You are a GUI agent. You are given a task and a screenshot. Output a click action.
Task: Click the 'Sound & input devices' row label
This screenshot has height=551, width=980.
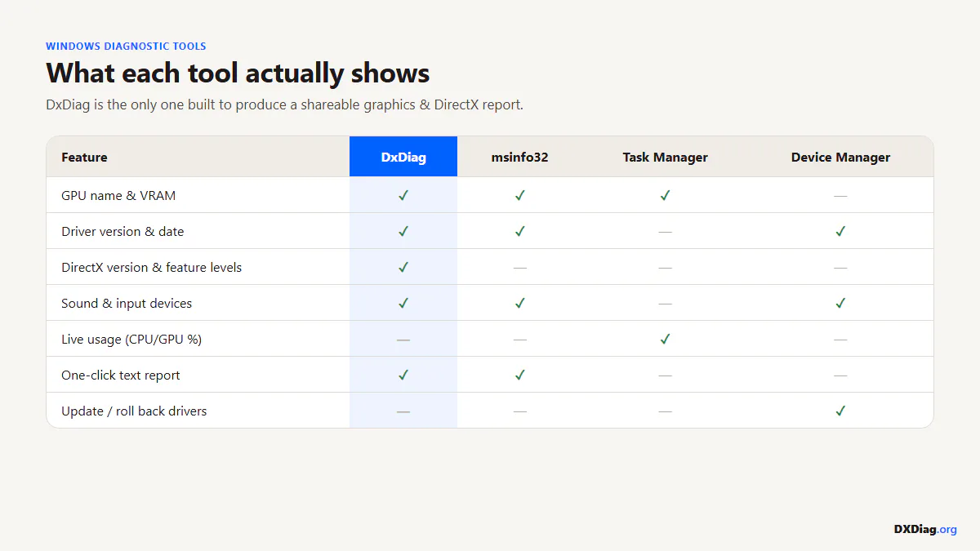(x=127, y=303)
